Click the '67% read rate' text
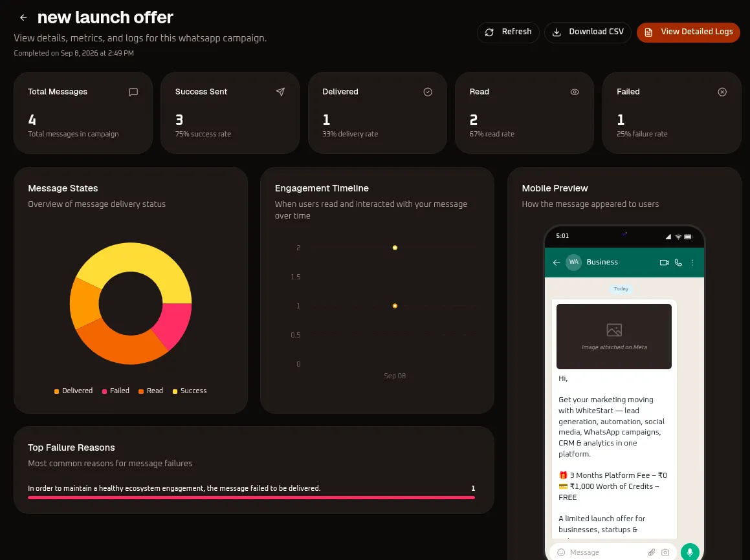This screenshot has height=560, width=750. tap(492, 135)
